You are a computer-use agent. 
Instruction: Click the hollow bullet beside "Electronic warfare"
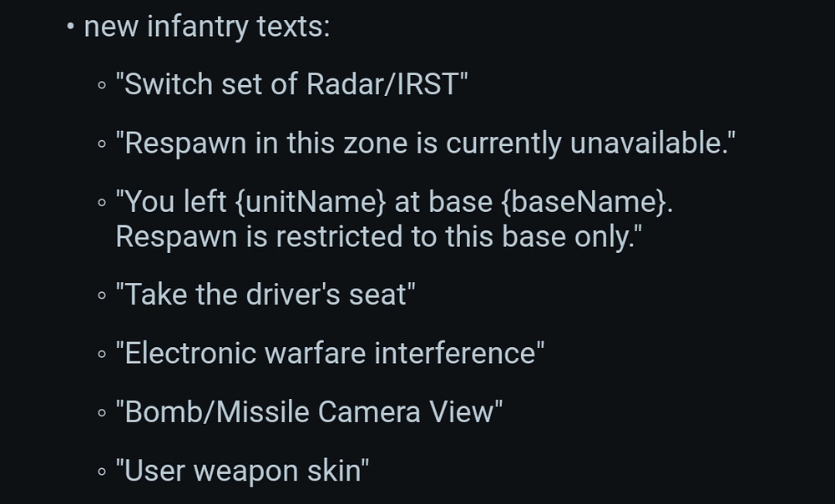102,354
